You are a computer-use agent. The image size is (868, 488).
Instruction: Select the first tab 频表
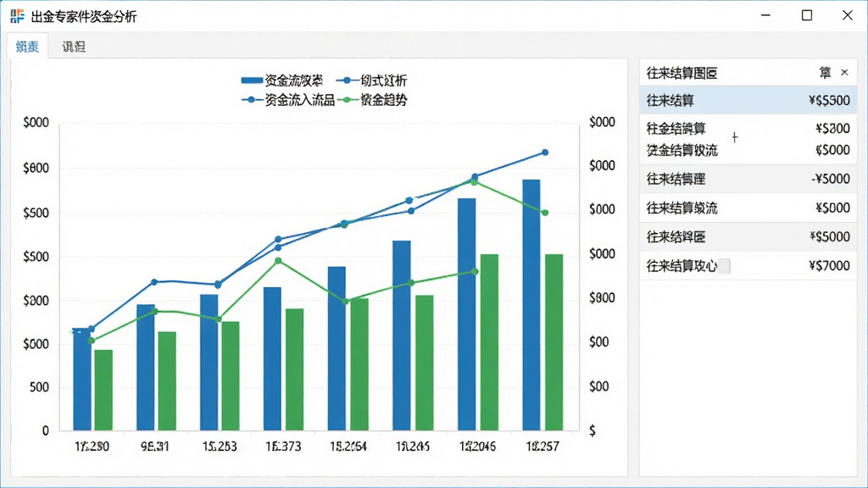(x=27, y=47)
